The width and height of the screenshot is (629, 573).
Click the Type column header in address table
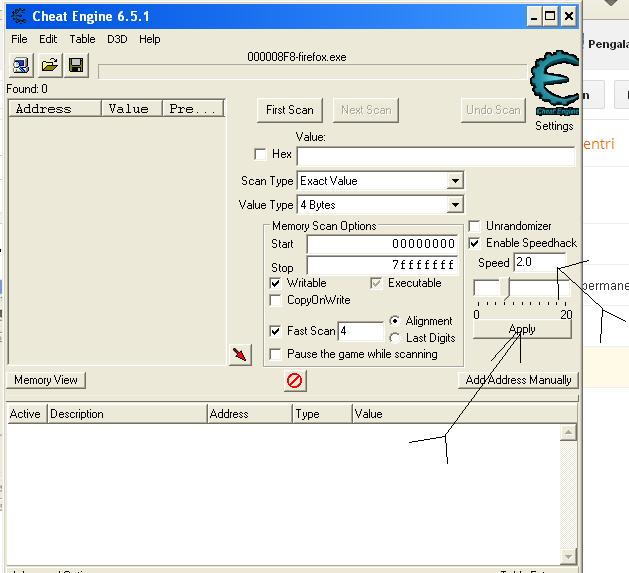click(322, 414)
